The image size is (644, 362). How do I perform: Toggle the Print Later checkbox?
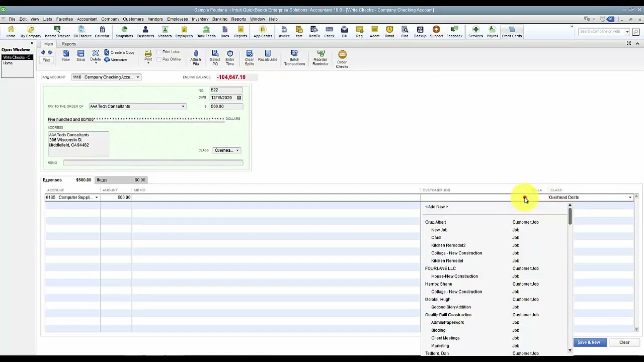coord(159,52)
